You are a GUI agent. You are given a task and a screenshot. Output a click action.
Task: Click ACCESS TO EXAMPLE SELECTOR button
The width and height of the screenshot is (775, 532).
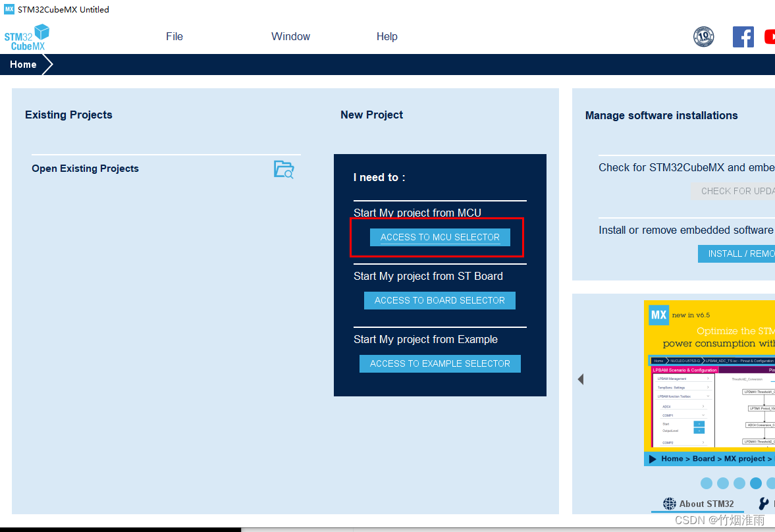440,364
